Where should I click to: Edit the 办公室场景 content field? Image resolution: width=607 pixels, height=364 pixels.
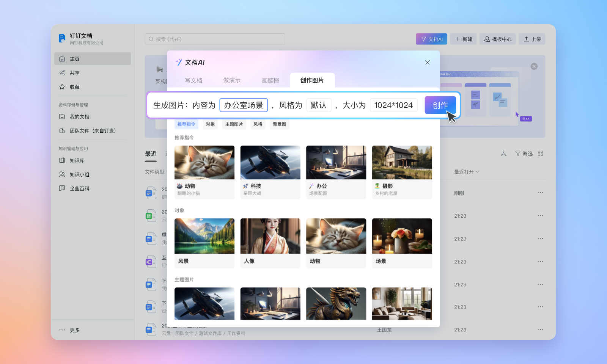click(244, 105)
